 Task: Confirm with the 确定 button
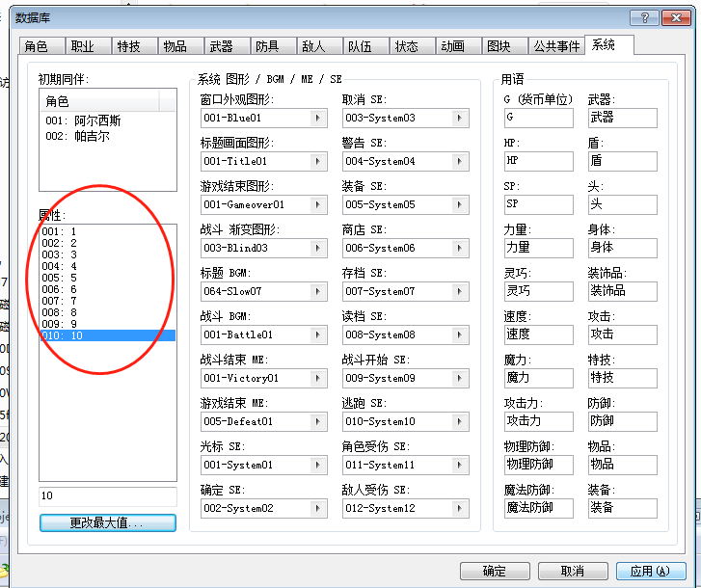coord(495,571)
